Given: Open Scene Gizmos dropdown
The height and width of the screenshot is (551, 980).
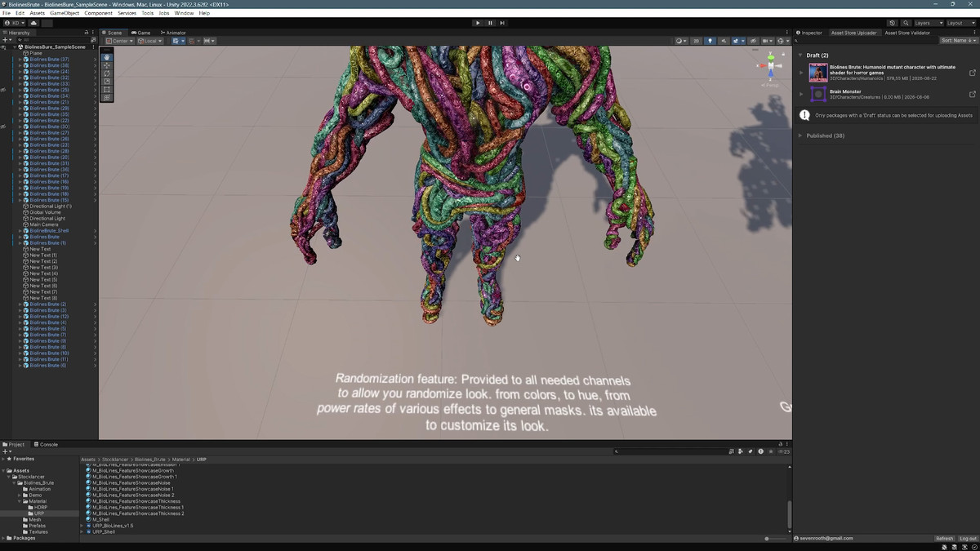Looking at the screenshot, I should pos(786,41).
